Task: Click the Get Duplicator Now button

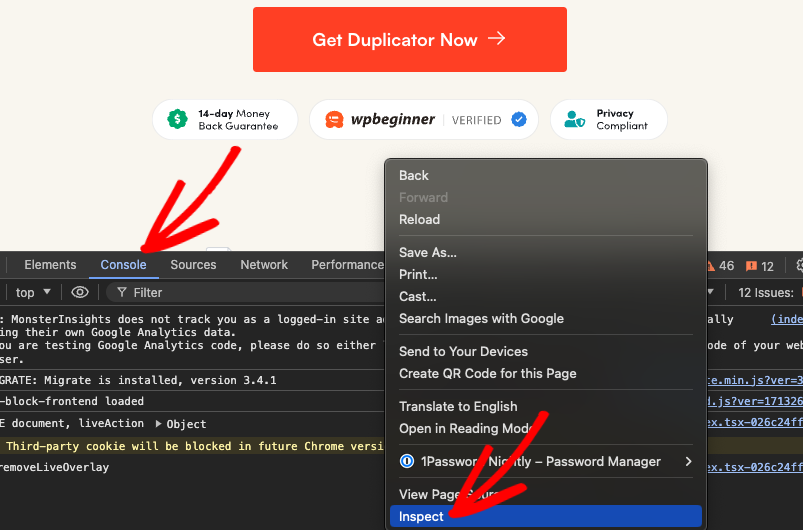Action: pos(410,39)
